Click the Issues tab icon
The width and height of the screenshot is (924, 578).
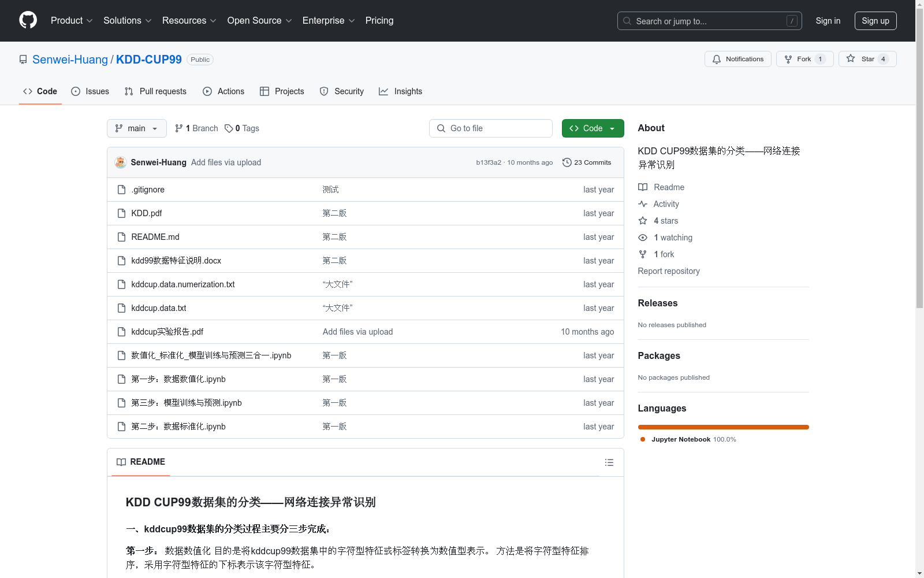(76, 91)
